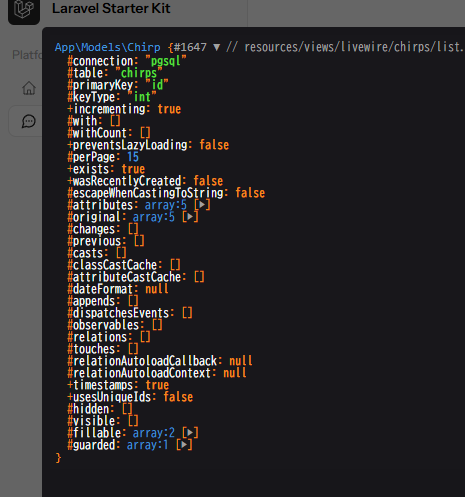Select the "id" primaryKey value

coord(157,85)
